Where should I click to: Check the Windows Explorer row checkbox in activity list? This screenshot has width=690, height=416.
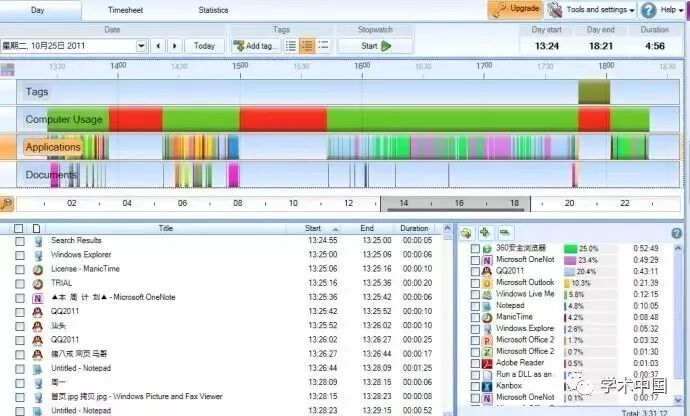point(20,255)
